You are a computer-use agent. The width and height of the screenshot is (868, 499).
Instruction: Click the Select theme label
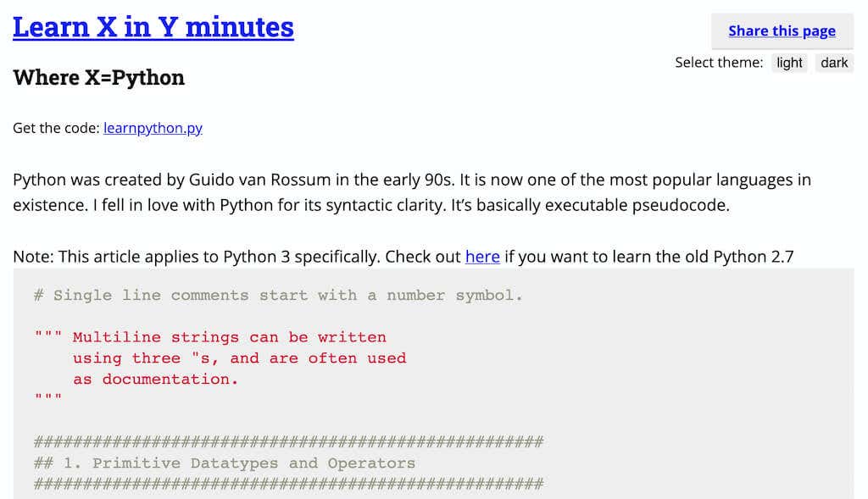(719, 62)
